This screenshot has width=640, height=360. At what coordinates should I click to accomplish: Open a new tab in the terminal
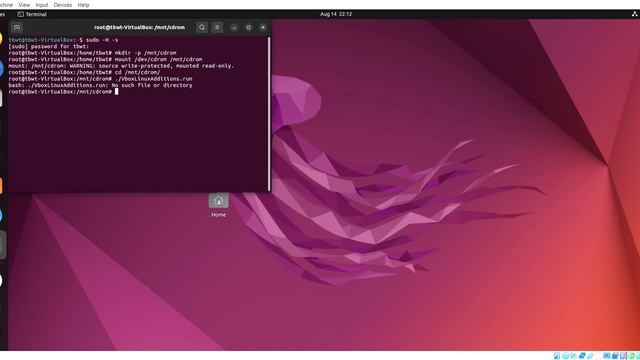pyautogui.click(x=17, y=27)
